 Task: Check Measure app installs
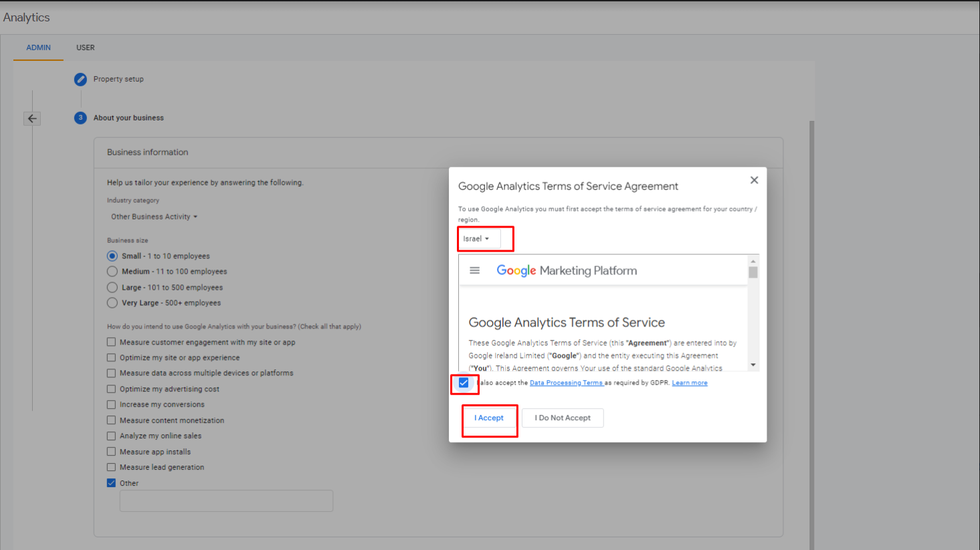click(111, 452)
